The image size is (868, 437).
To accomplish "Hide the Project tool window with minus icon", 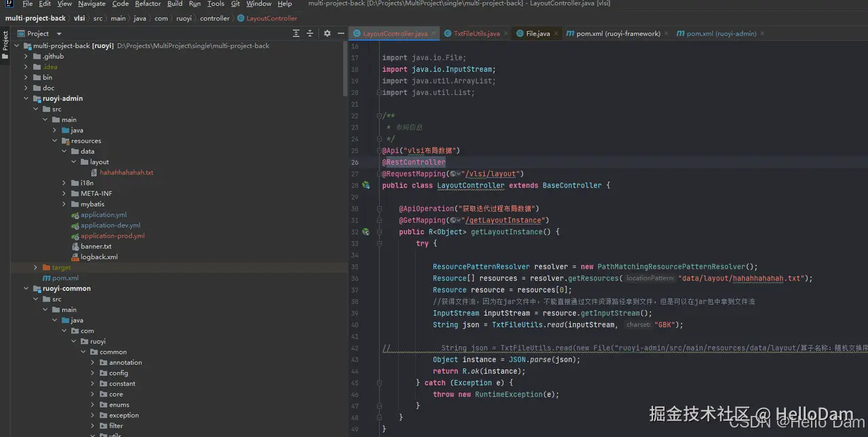I will [x=340, y=33].
